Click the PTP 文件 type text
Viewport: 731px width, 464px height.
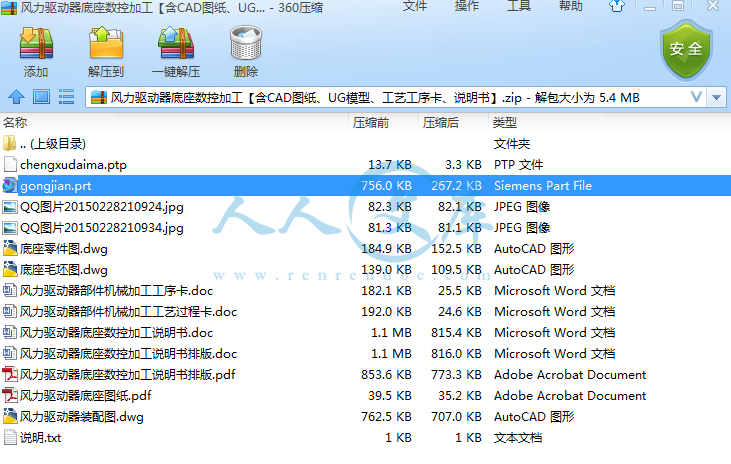tap(518, 165)
